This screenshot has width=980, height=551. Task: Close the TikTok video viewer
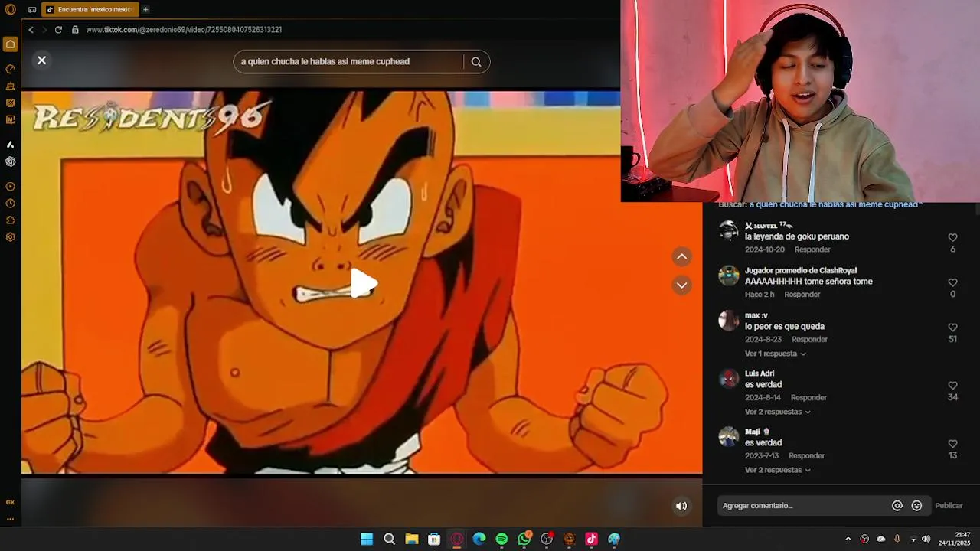point(42,60)
